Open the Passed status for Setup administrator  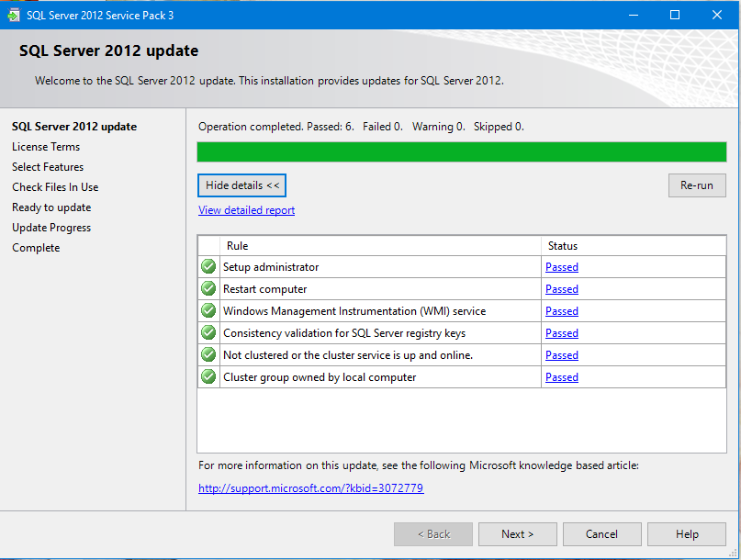point(561,266)
